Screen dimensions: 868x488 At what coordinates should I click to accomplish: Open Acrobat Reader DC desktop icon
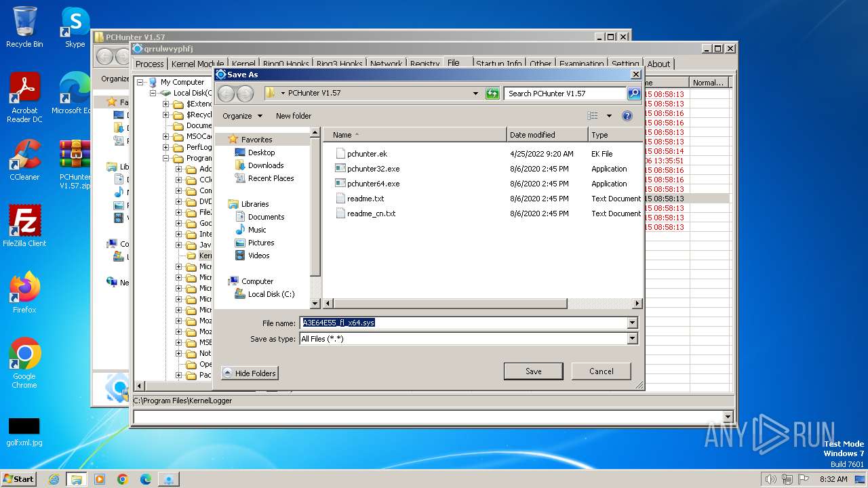(24, 98)
